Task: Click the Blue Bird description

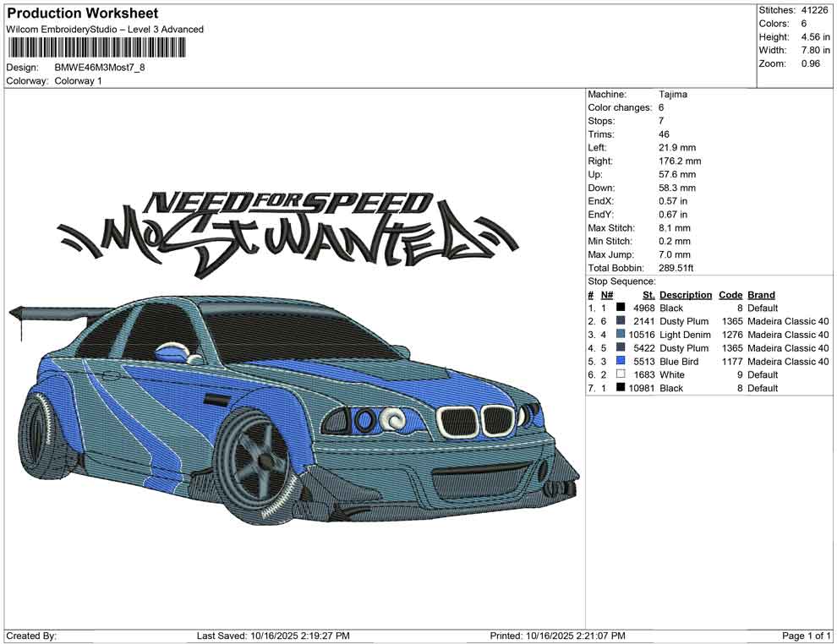Action: [678, 361]
